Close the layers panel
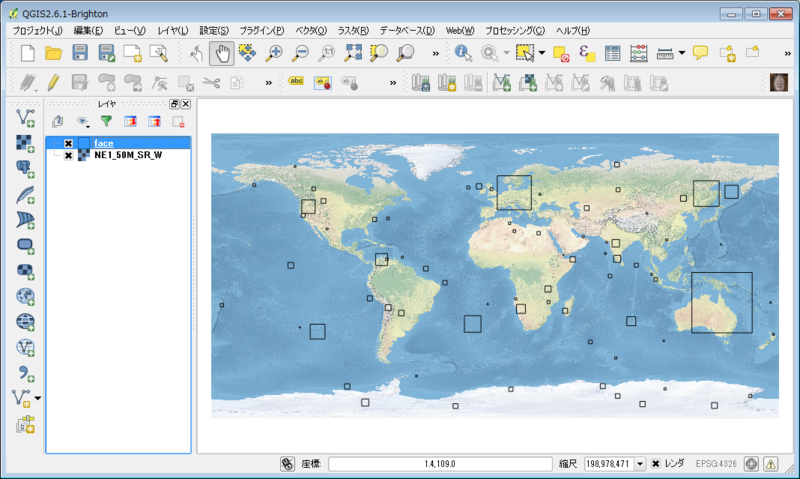Screen dimensions: 800x479 186,104
